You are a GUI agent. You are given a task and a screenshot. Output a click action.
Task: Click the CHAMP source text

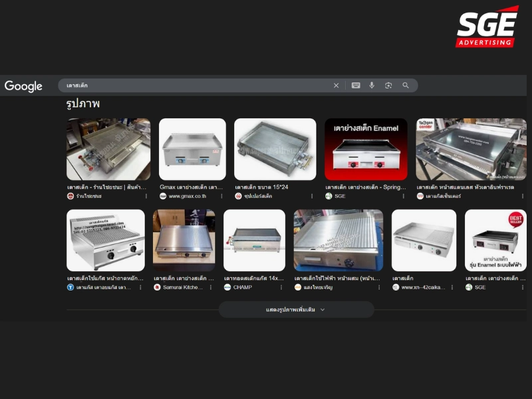pyautogui.click(x=243, y=287)
